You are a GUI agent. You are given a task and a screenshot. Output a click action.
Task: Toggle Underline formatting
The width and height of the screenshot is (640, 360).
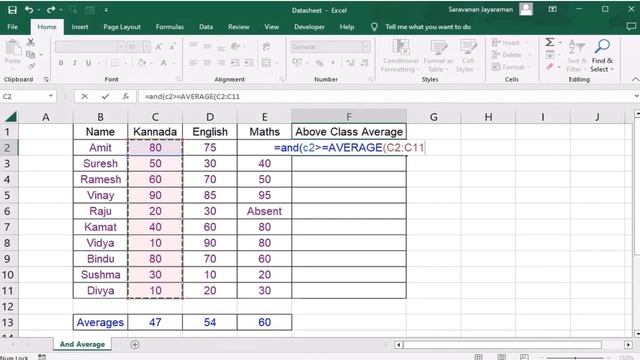pyautogui.click(x=88, y=63)
